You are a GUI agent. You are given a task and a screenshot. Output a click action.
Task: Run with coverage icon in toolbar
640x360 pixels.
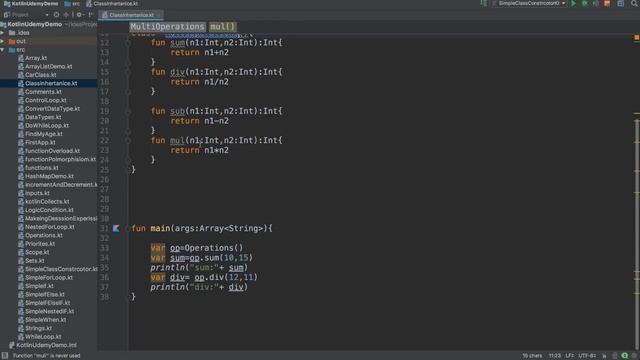click(596, 4)
